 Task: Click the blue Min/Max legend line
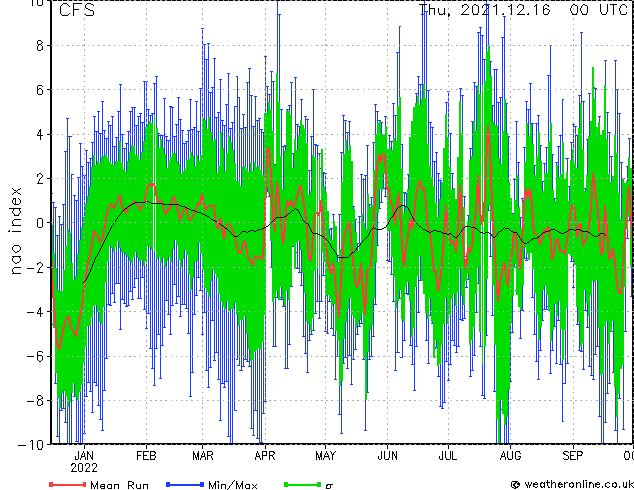click(185, 484)
